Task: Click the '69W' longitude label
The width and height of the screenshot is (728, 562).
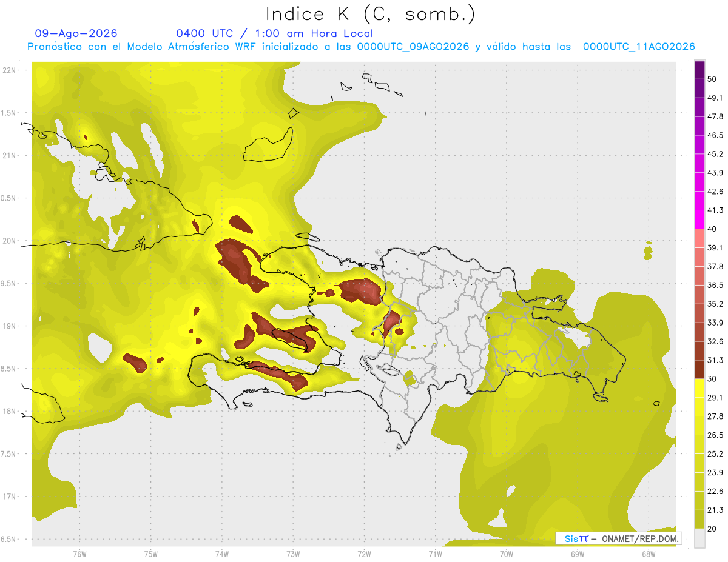Action: [578, 554]
